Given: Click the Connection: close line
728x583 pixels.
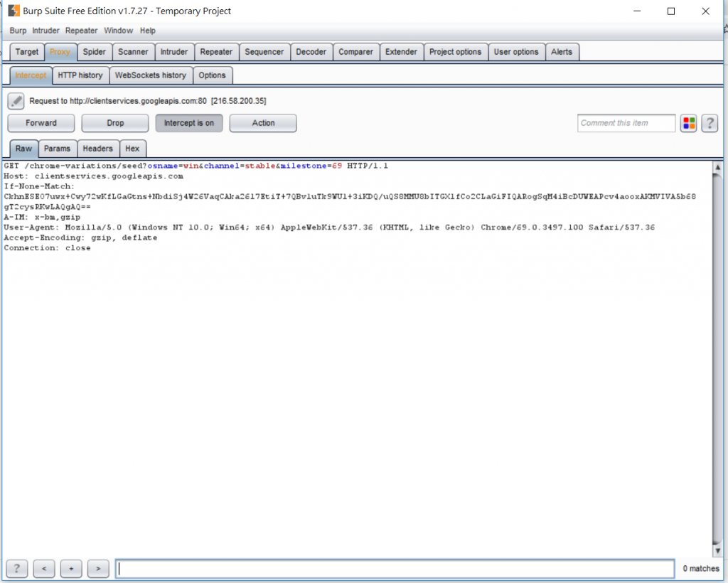Looking at the screenshot, I should 48,247.
